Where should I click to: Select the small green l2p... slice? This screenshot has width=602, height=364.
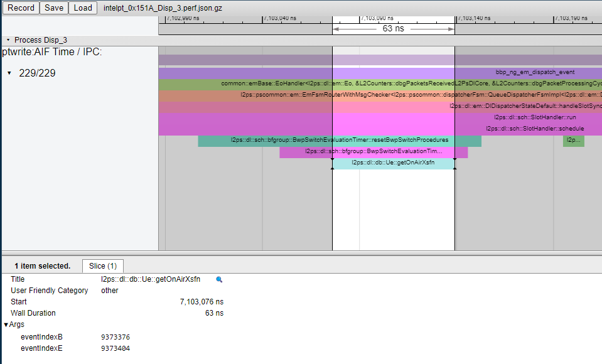point(573,141)
